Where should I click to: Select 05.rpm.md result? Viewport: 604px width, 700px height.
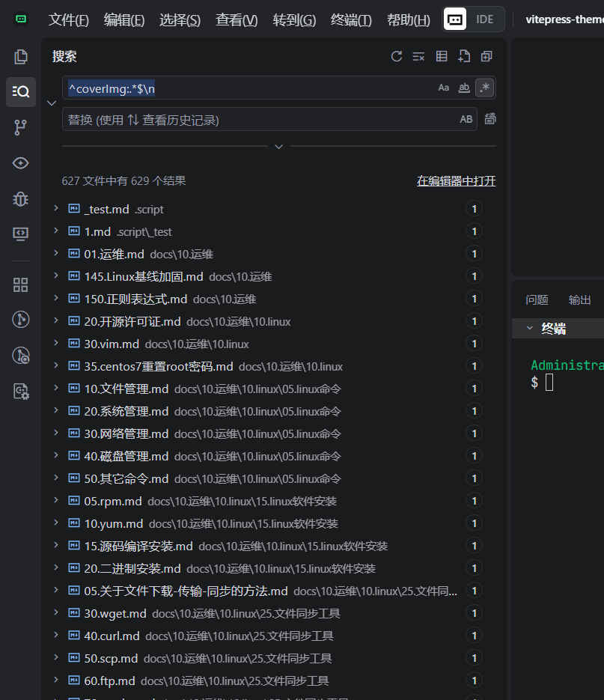coord(268,501)
